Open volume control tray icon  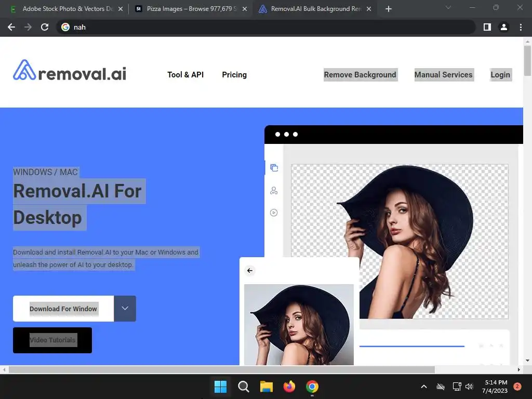[x=469, y=387]
